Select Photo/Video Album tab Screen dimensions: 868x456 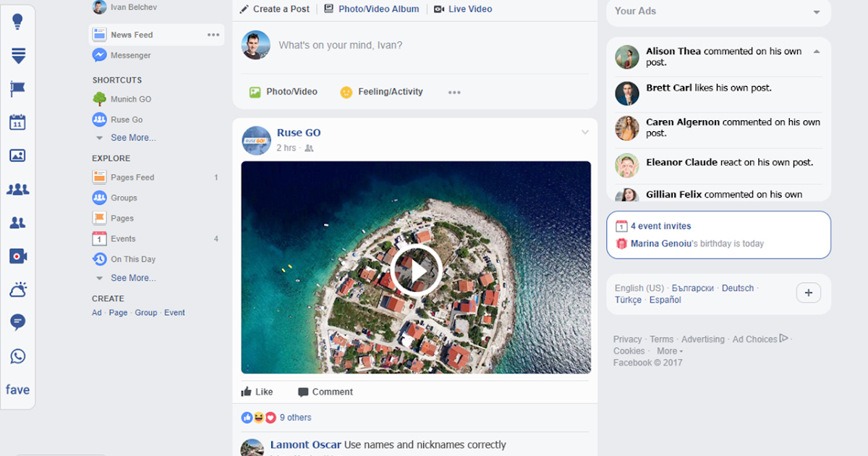tap(372, 9)
